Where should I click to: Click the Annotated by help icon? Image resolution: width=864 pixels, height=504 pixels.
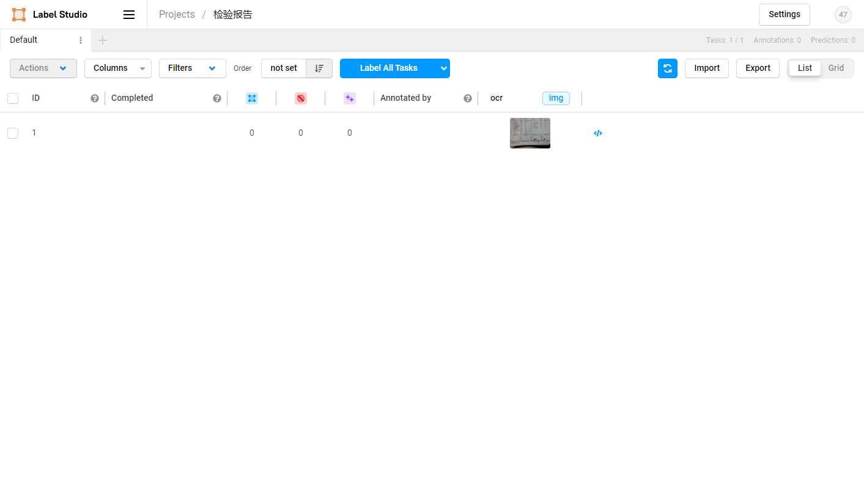468,98
